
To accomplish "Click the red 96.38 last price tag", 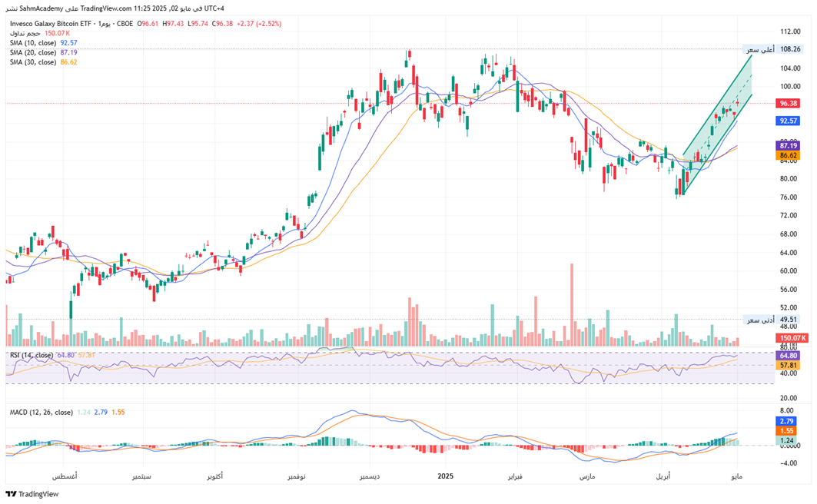I will [789, 103].
